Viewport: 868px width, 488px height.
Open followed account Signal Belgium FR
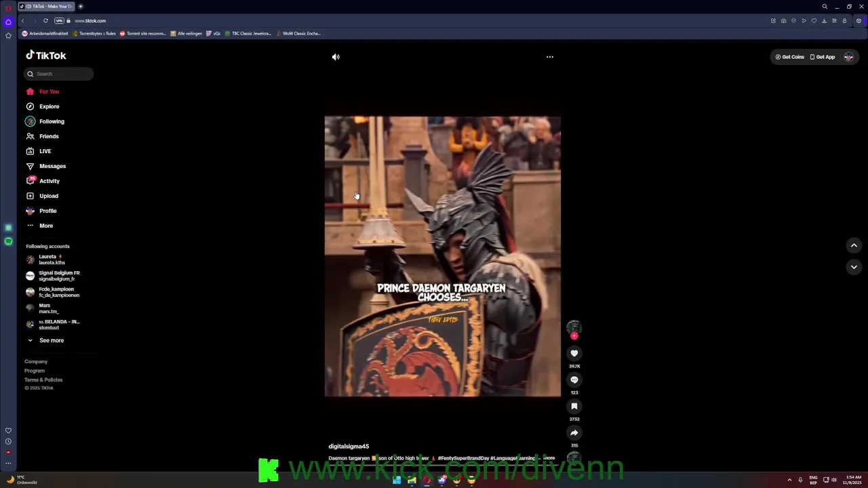point(53,276)
